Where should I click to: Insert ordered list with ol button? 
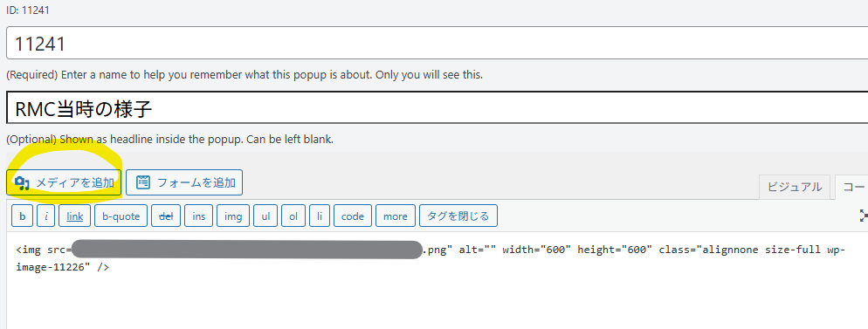point(293,216)
